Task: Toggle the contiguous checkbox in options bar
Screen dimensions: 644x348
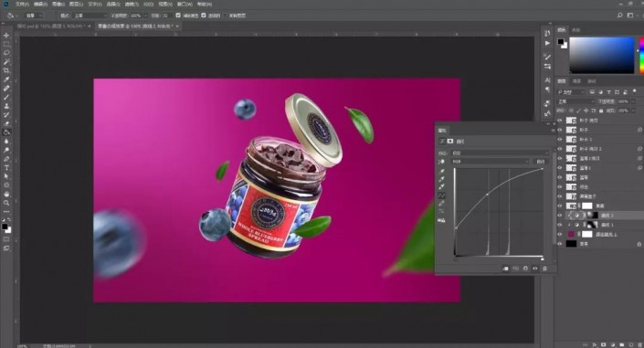Action: coord(204,16)
